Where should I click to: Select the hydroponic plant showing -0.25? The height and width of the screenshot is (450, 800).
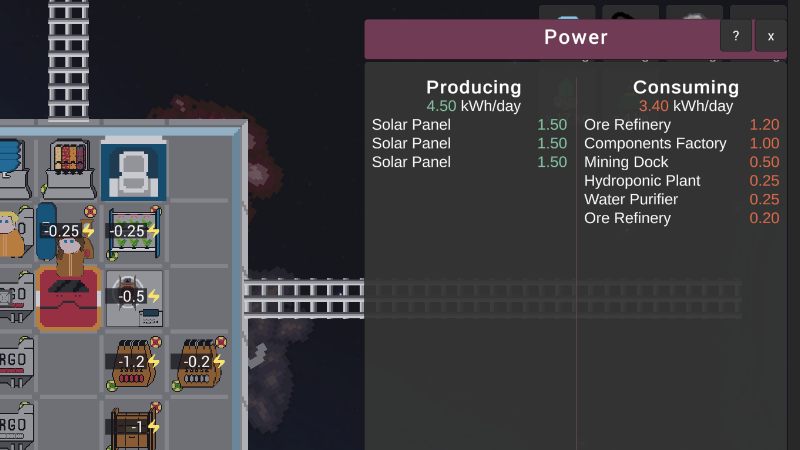coord(135,233)
